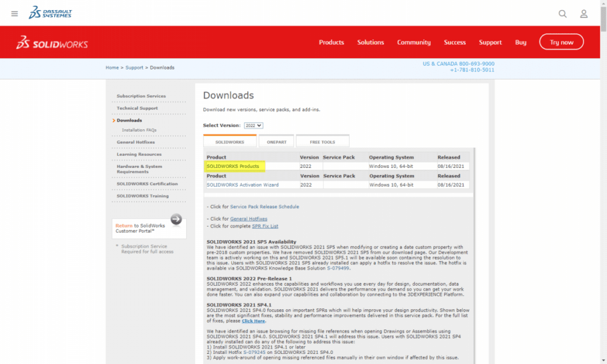Viewport: 607px width, 364px height.
Task: Open the Solutions menu
Action: click(x=370, y=42)
